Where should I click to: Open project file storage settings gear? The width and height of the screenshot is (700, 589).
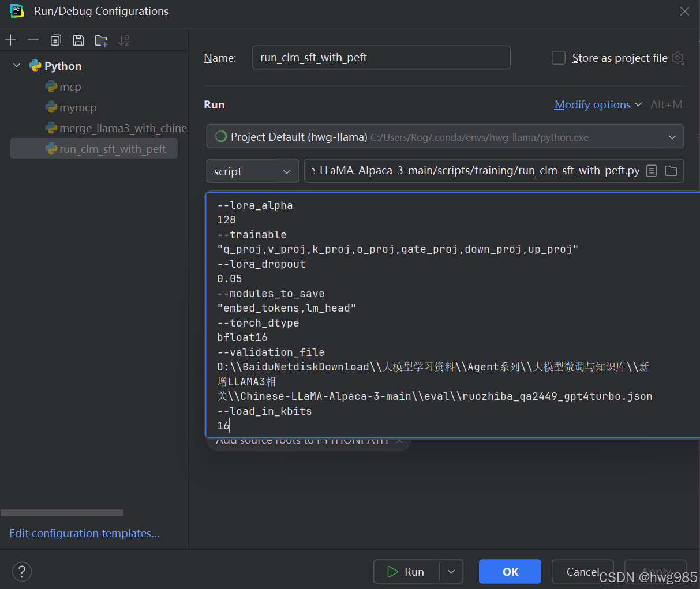point(678,58)
